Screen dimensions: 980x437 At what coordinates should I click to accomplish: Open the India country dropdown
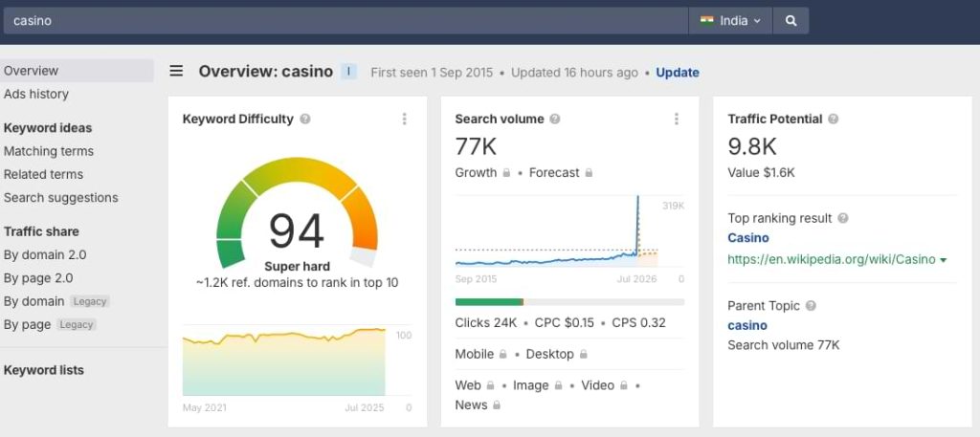[x=730, y=21]
